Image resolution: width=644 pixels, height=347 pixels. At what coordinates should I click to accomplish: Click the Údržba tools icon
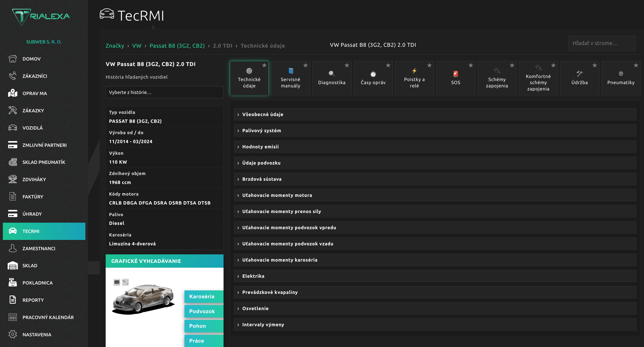tap(580, 74)
